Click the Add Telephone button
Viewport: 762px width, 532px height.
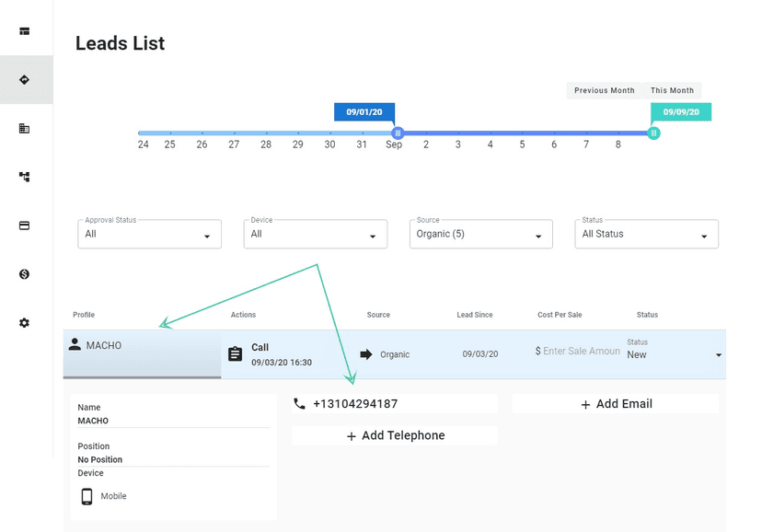(395, 435)
